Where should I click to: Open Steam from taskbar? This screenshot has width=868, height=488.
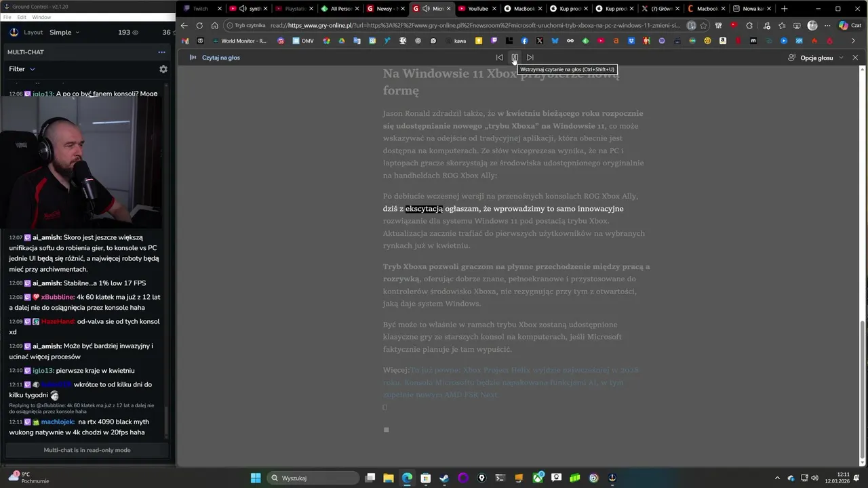[x=444, y=478]
